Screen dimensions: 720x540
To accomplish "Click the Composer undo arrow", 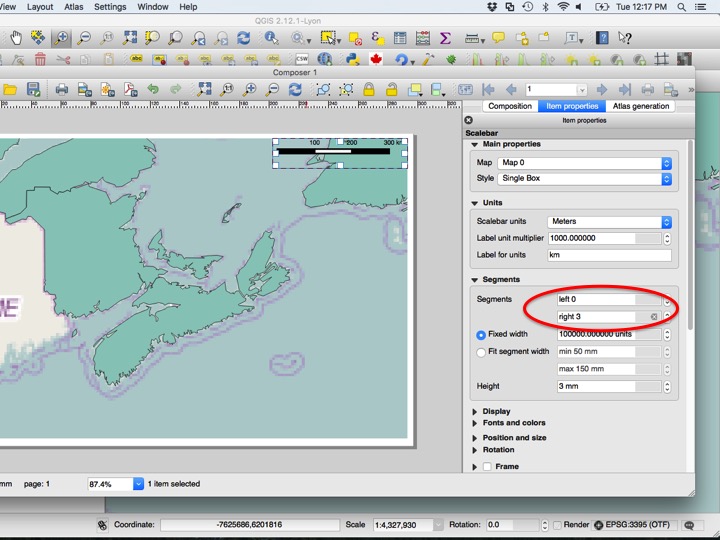I will (x=153, y=89).
